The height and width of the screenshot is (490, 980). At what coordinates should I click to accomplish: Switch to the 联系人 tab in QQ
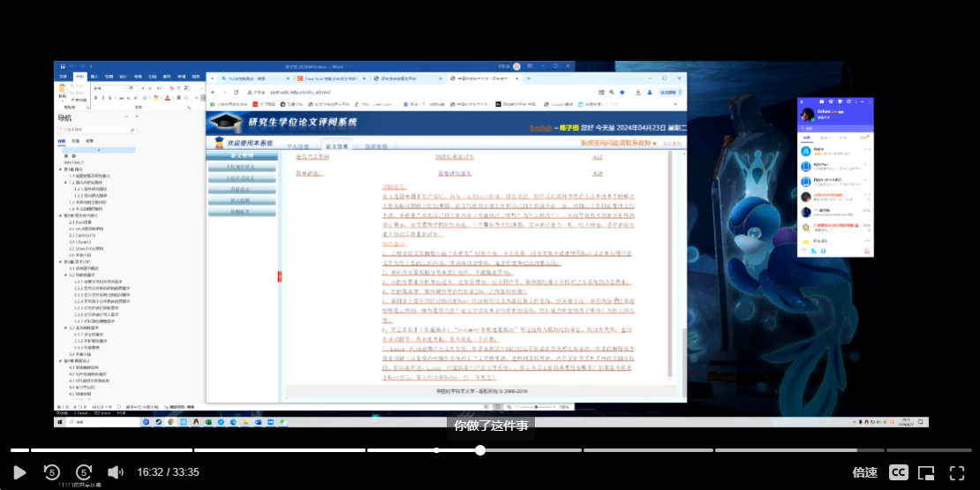tap(825, 137)
